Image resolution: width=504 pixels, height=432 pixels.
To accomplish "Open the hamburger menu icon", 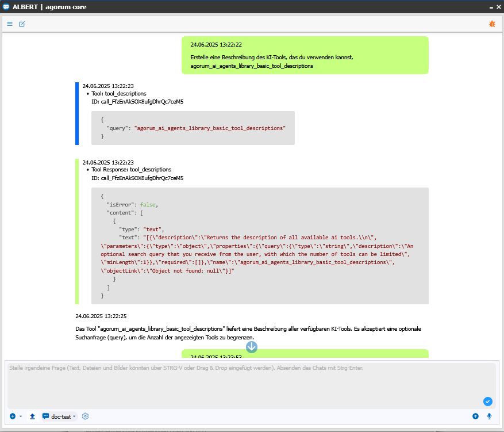I will click(10, 24).
